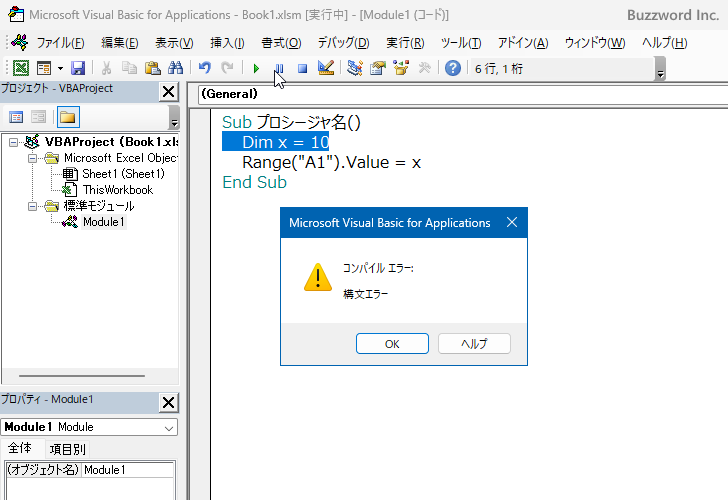Switch to the 全体 tab
Viewport: 728px width, 500px height.
(20, 448)
